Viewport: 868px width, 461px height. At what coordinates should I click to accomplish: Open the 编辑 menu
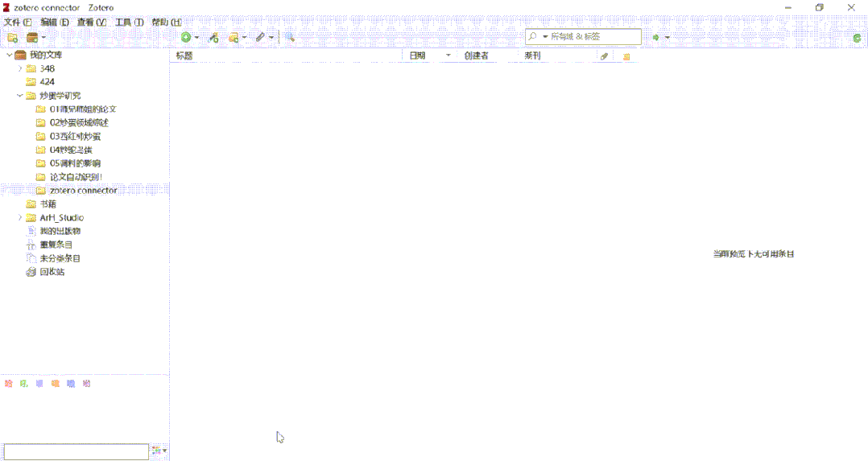(x=54, y=23)
